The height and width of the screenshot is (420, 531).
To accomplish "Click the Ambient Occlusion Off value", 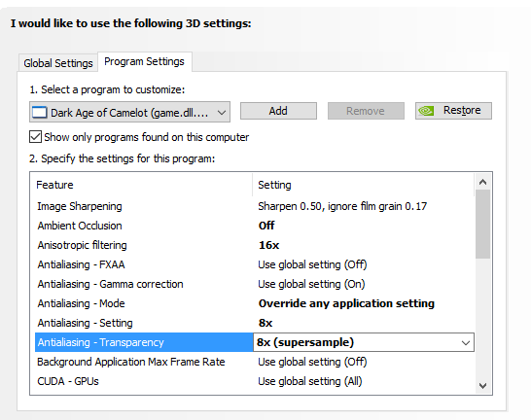I will click(266, 226).
